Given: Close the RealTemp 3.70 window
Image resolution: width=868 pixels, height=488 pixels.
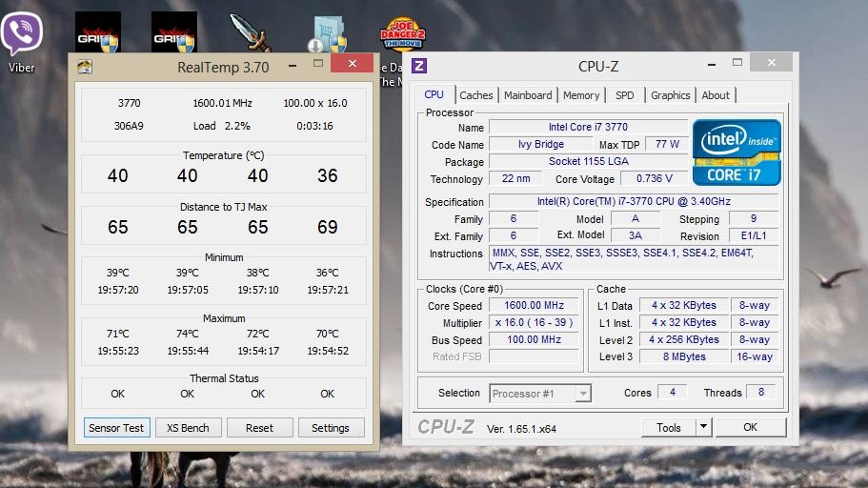Looking at the screenshot, I should pyautogui.click(x=353, y=63).
